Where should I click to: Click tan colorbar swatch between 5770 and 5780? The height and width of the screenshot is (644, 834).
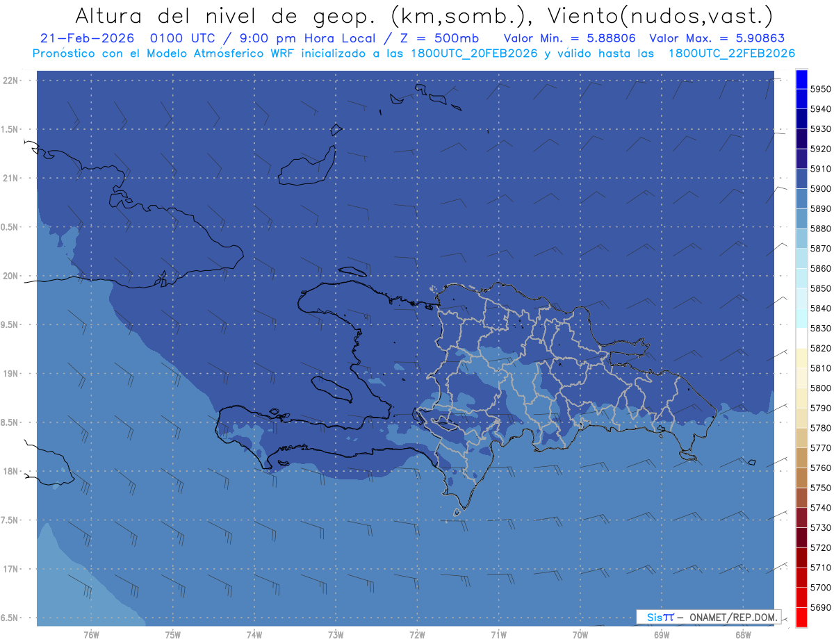[801, 438]
